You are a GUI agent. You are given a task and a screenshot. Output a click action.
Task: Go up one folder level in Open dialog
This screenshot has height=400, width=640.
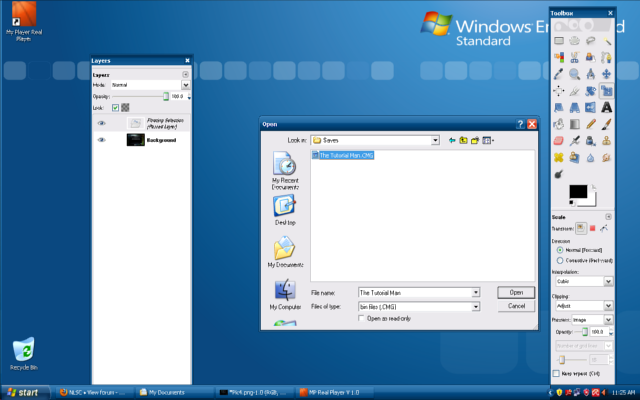pyautogui.click(x=463, y=141)
